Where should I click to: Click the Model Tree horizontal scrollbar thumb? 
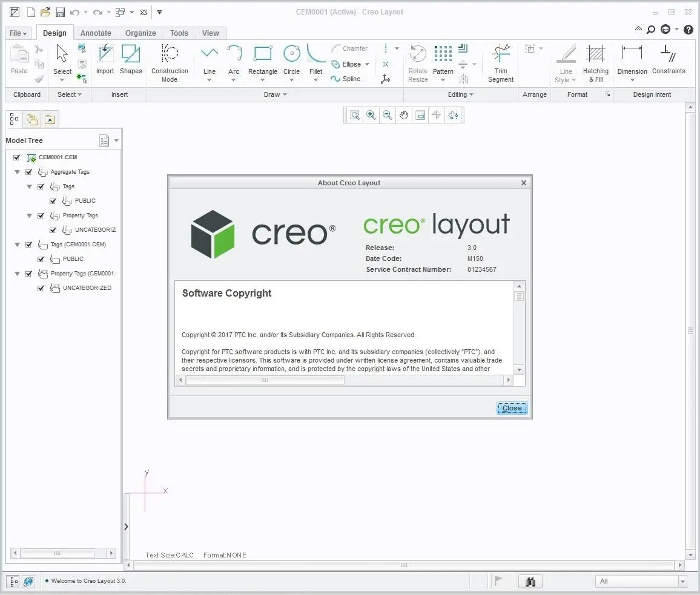57,553
